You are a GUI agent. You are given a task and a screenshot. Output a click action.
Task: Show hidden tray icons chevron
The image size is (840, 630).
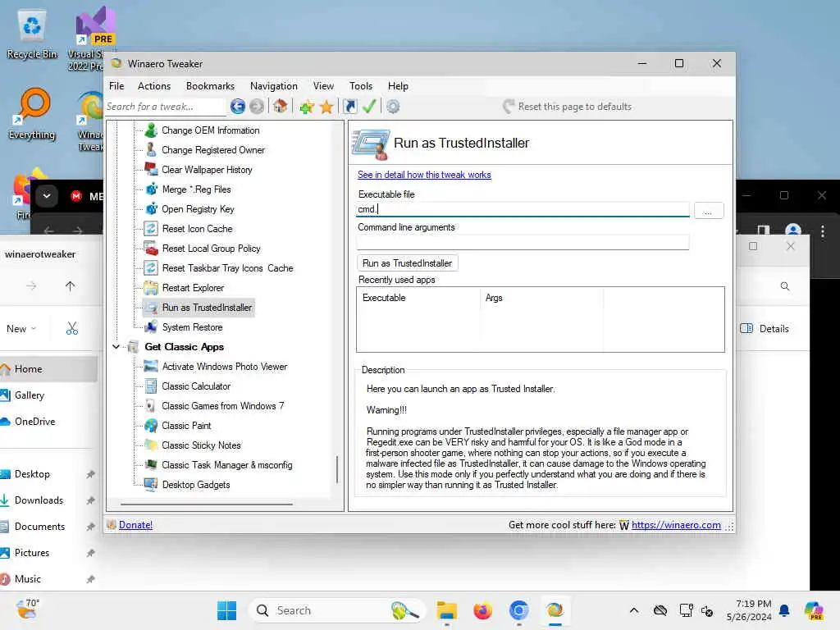634,610
